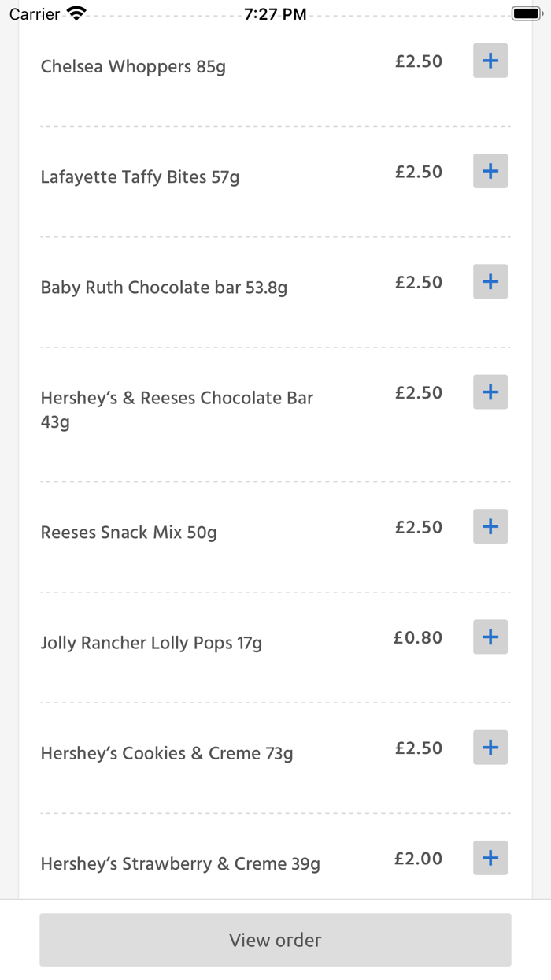The width and height of the screenshot is (551, 980).
Task: Tap the plus icon beside Reeses Snack Mix
Action: [x=490, y=526]
